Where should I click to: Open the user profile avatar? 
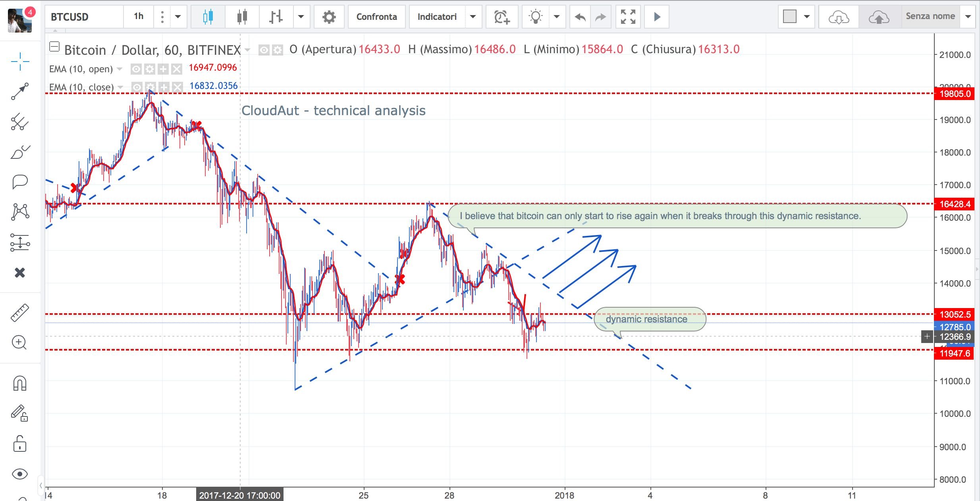20,21
